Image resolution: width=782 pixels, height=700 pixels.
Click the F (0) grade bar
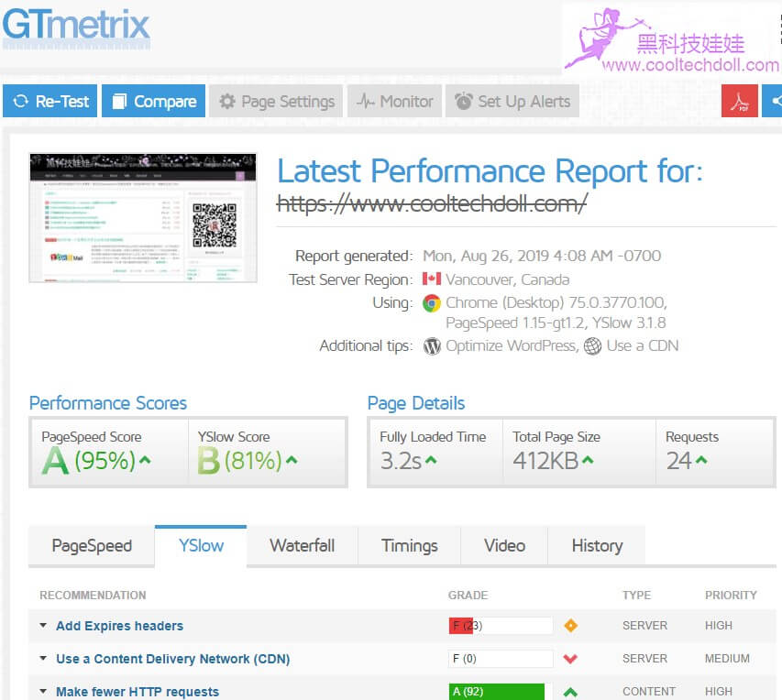point(501,659)
